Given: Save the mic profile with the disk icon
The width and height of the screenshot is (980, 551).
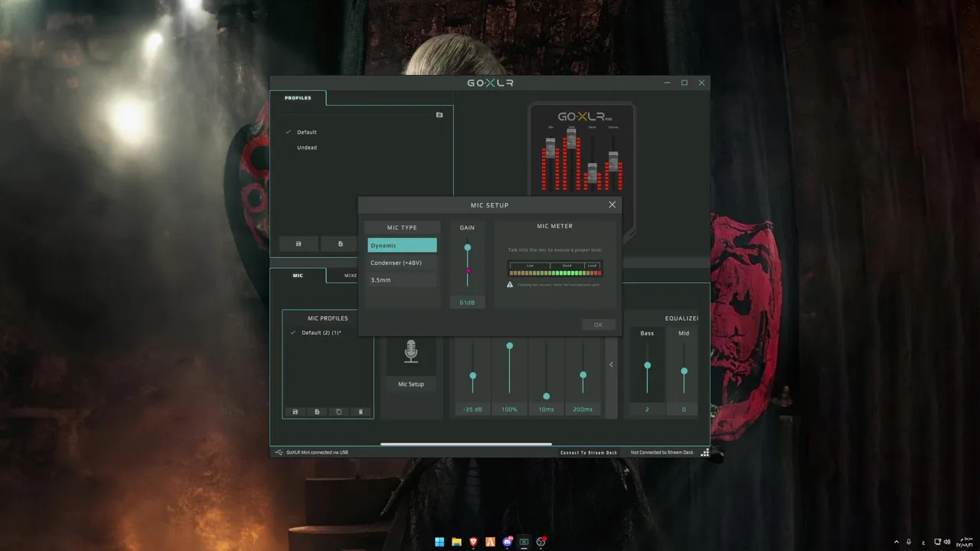Looking at the screenshot, I should pyautogui.click(x=296, y=412).
